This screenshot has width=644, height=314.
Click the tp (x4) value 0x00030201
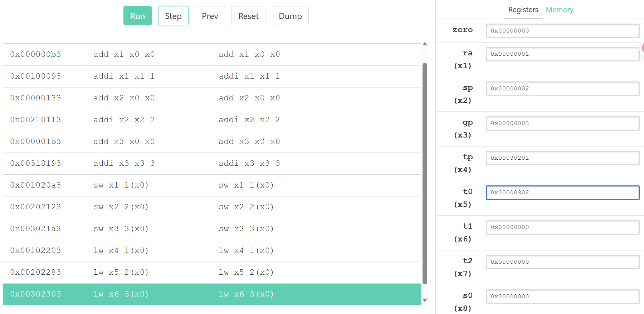coord(562,158)
